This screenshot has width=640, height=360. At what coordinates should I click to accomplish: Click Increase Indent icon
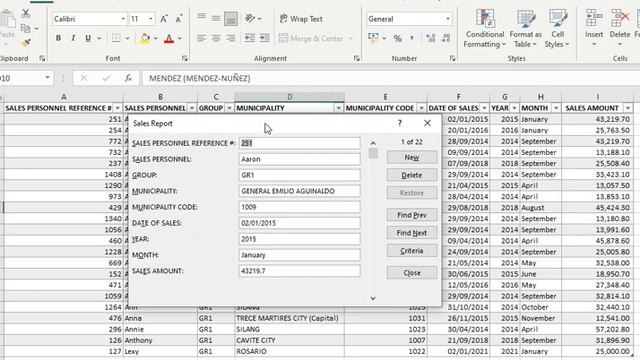click(264, 38)
